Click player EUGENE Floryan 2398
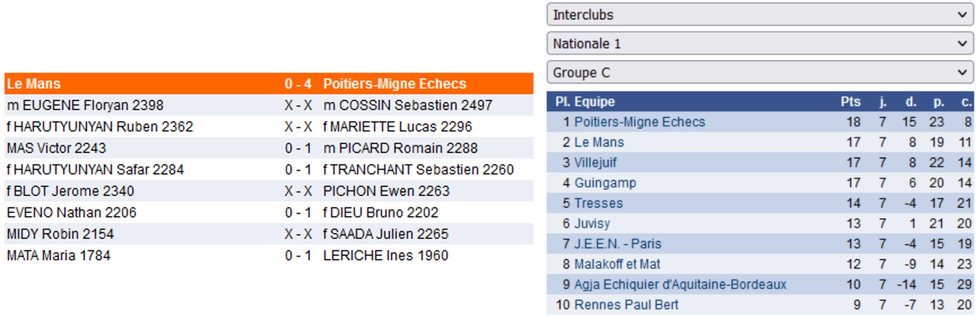Image resolution: width=980 pixels, height=316 pixels. (85, 105)
